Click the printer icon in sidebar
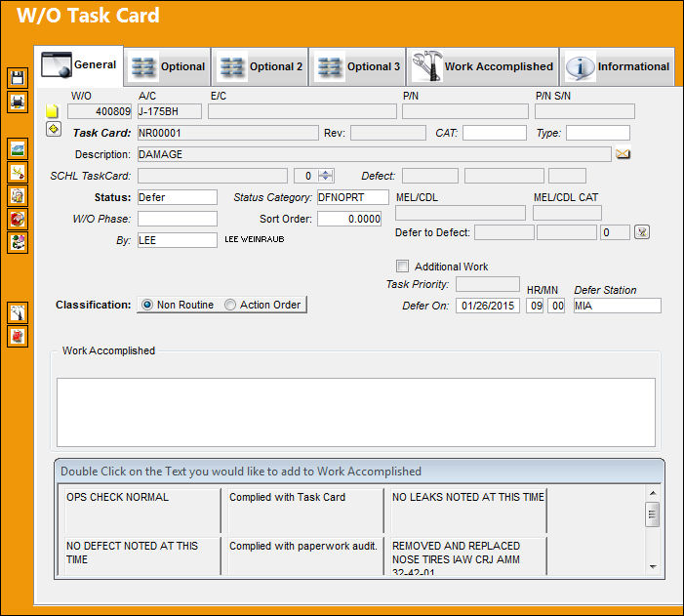This screenshot has width=684, height=616. 18,102
